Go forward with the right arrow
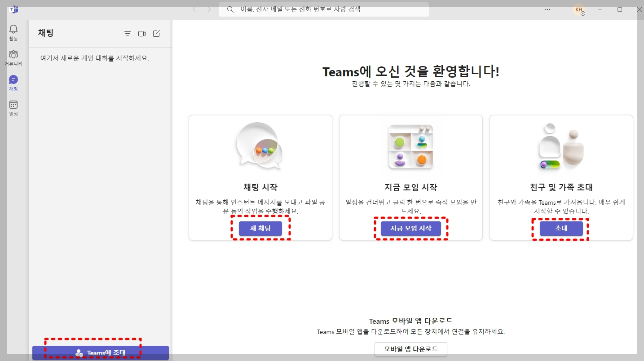 (x=208, y=9)
